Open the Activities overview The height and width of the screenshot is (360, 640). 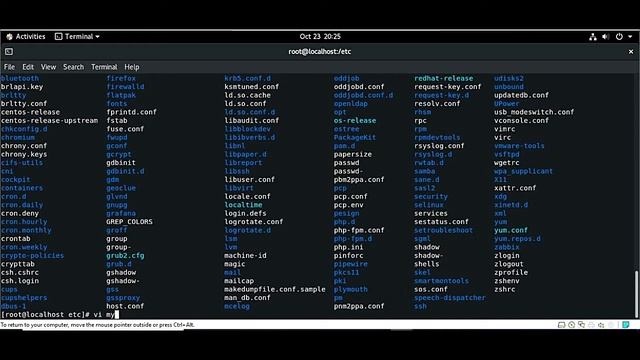point(26,36)
